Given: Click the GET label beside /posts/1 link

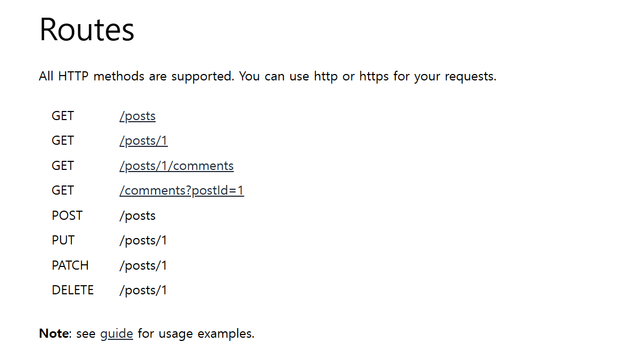Looking at the screenshot, I should coord(62,141).
